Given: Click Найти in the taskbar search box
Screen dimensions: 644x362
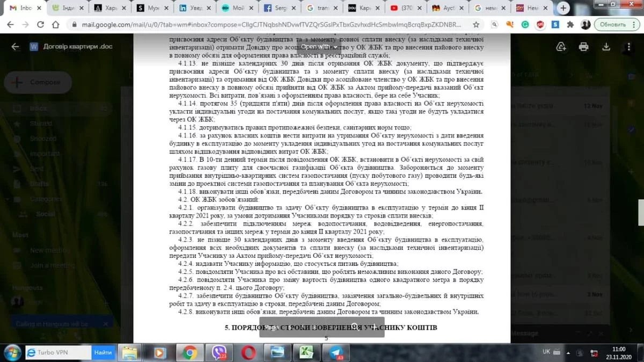Looking at the screenshot, I should [x=103, y=353].
